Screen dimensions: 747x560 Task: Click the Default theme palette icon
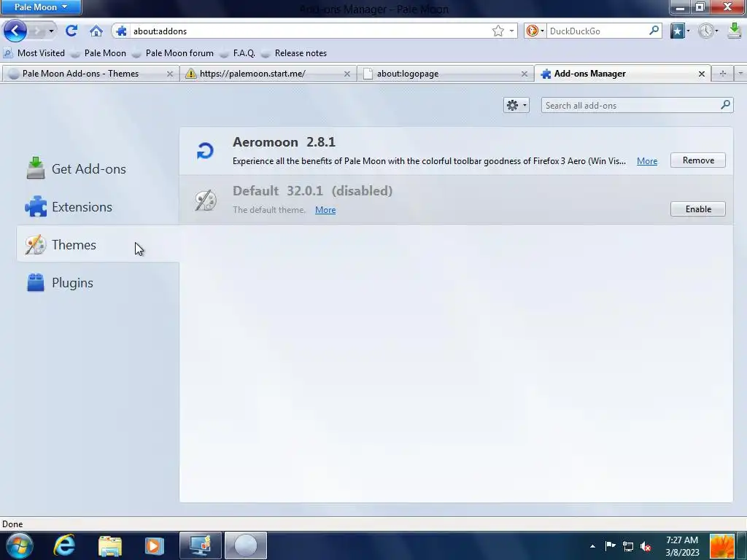[x=206, y=200]
